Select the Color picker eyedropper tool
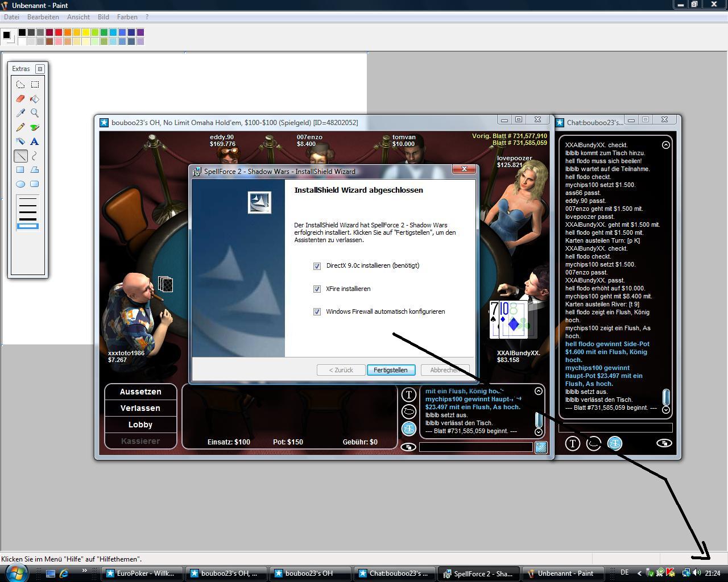The width and height of the screenshot is (728, 582). click(20, 113)
